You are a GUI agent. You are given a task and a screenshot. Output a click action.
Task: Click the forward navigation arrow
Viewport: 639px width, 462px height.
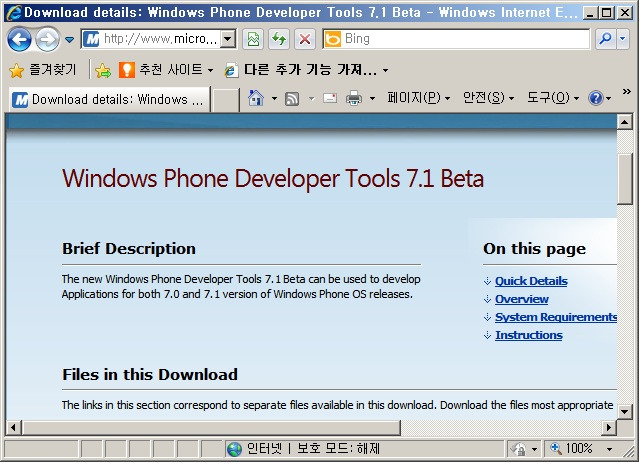[x=47, y=40]
